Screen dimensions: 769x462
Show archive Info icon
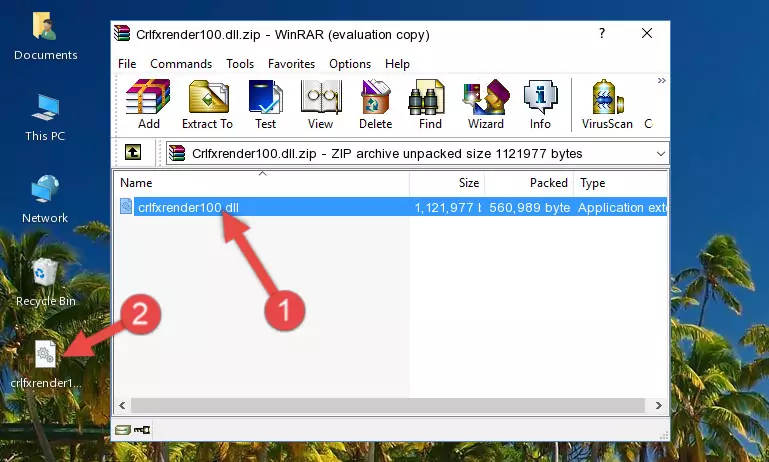point(540,104)
